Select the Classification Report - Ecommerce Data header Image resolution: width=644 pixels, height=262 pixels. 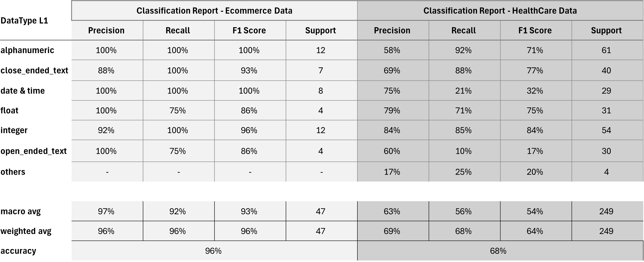point(214,11)
